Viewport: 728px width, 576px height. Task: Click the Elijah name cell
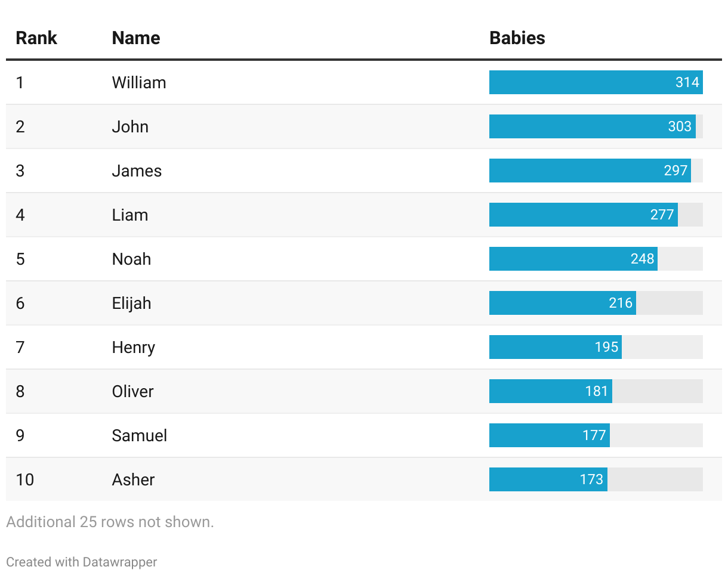(131, 303)
